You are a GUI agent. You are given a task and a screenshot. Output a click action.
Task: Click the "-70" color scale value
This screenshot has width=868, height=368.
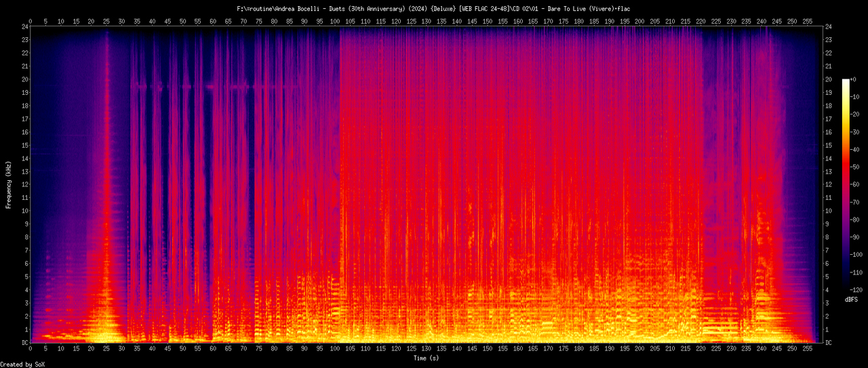(x=856, y=203)
